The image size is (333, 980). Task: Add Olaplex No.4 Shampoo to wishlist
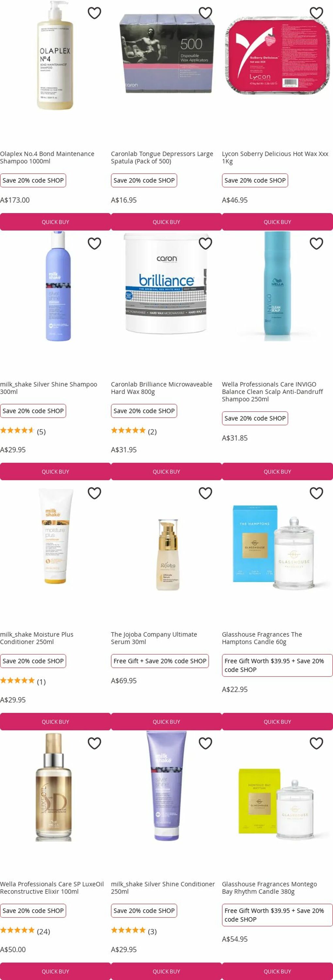(94, 13)
